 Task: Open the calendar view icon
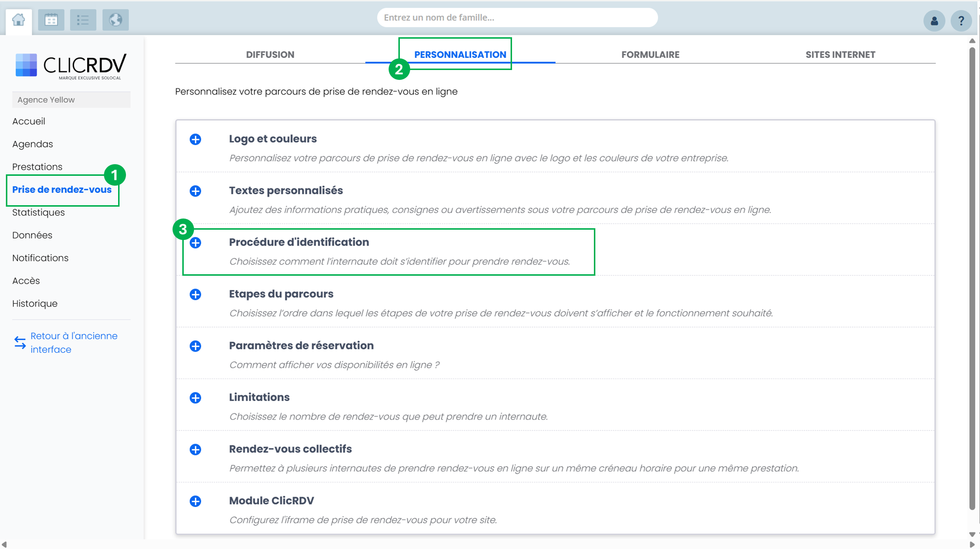[51, 20]
